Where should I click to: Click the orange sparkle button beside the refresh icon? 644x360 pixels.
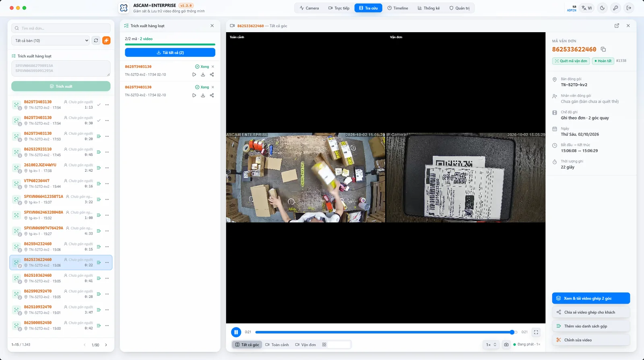106,40
